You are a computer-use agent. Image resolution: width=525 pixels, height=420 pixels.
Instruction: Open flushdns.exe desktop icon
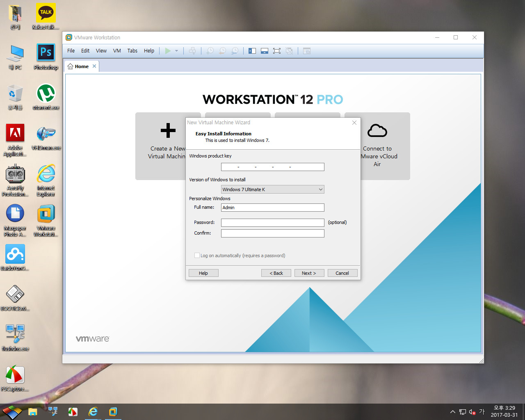[15, 338]
